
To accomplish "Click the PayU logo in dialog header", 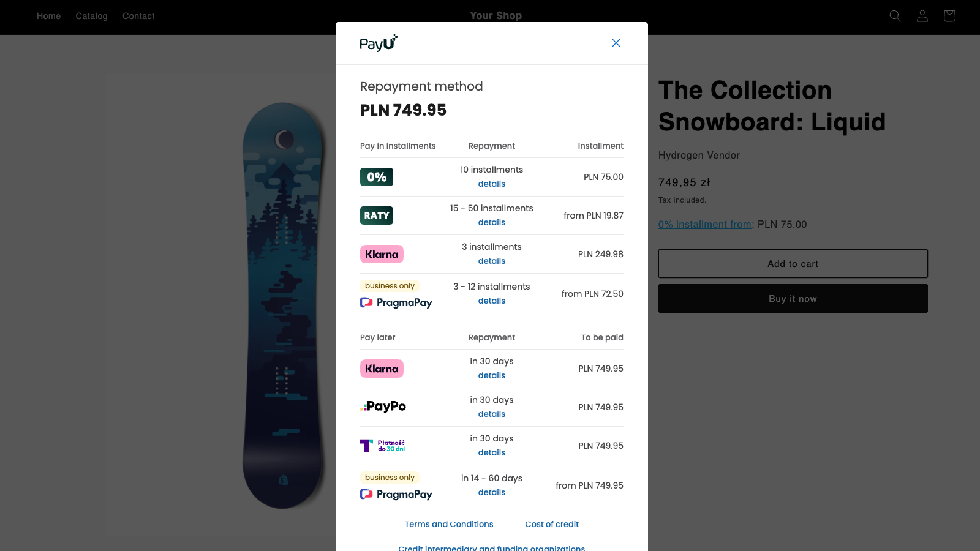I will 379,43.
